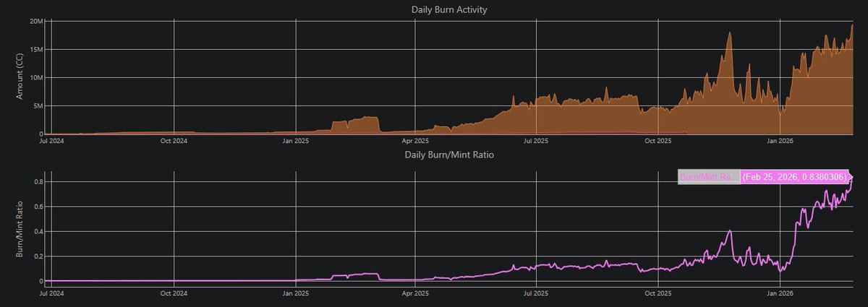The width and height of the screenshot is (868, 307).
Task: Click the 0.2 tick on ratio axis
Action: 37,256
